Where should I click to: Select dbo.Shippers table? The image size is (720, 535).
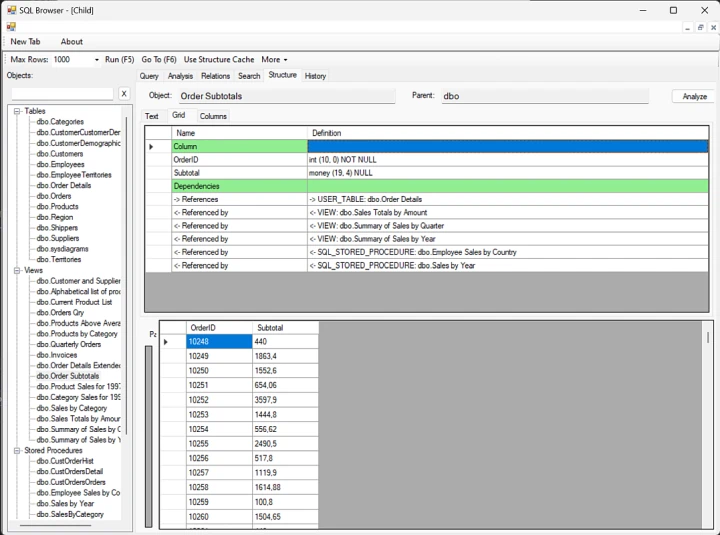tap(57, 228)
